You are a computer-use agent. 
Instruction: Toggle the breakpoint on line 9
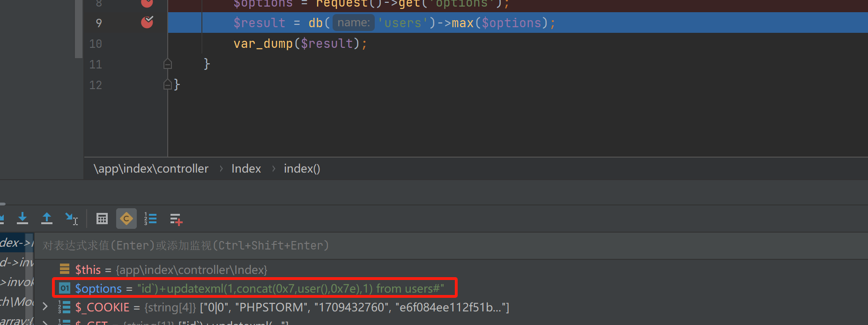147,23
